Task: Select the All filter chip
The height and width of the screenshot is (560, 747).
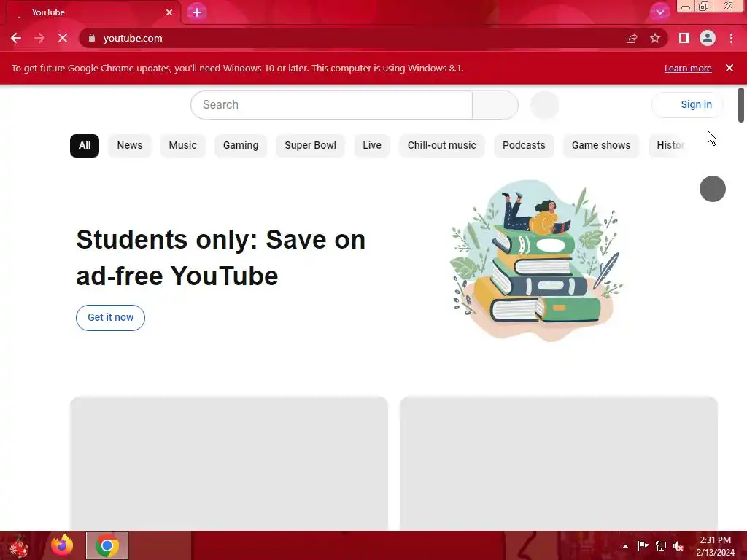Action: (85, 145)
